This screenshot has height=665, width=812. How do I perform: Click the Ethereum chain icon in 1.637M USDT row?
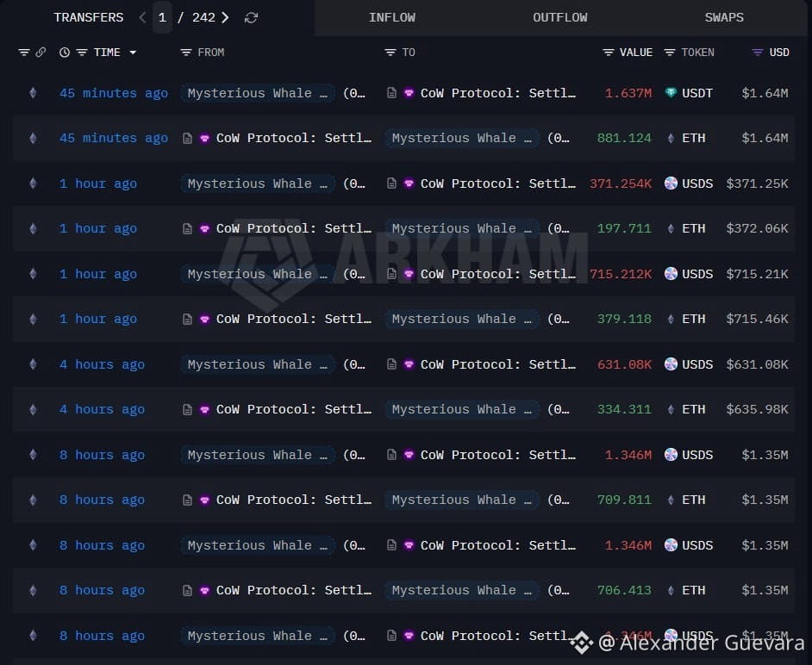pyautogui.click(x=33, y=93)
